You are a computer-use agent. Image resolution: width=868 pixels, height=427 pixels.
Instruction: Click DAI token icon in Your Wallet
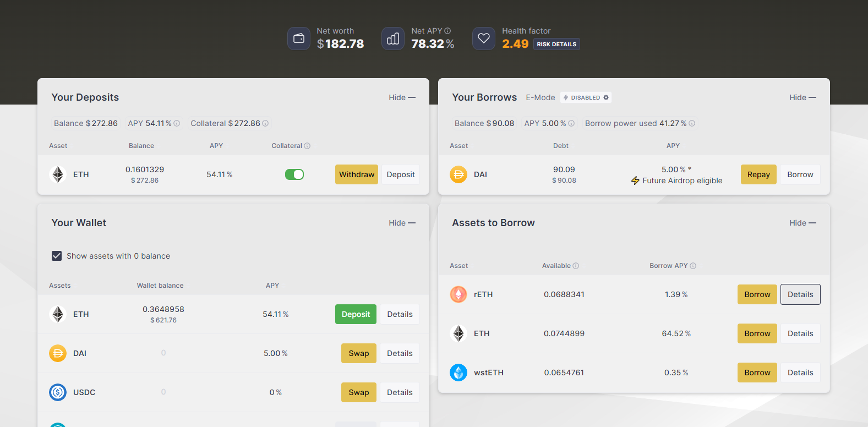click(x=58, y=353)
